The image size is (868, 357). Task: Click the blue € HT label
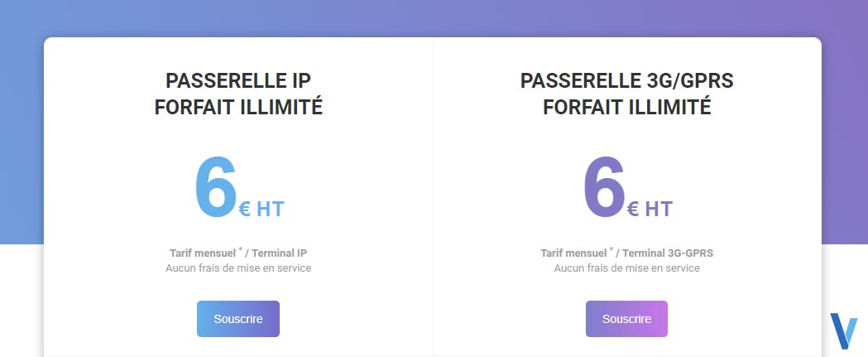tap(261, 210)
